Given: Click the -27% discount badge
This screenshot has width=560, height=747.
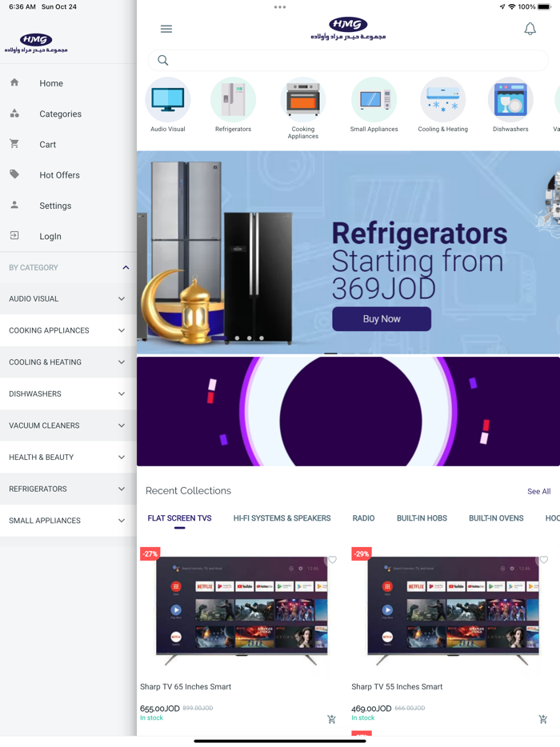Looking at the screenshot, I should [x=150, y=553].
